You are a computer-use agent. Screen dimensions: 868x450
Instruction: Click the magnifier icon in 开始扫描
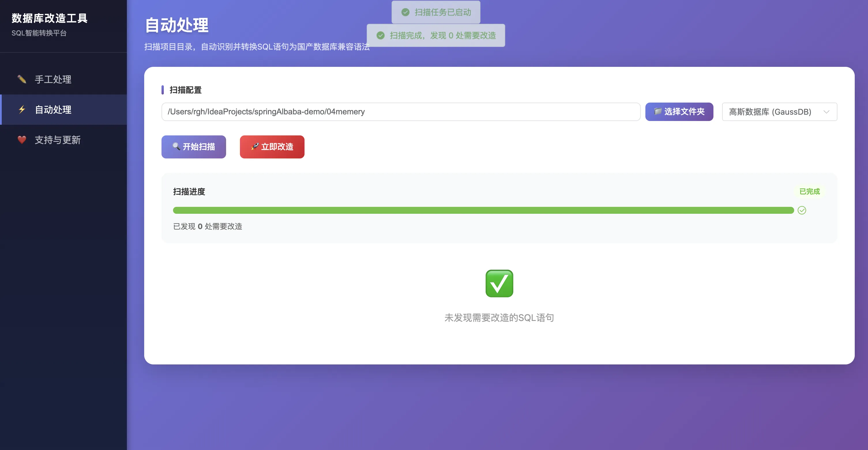[176, 146]
